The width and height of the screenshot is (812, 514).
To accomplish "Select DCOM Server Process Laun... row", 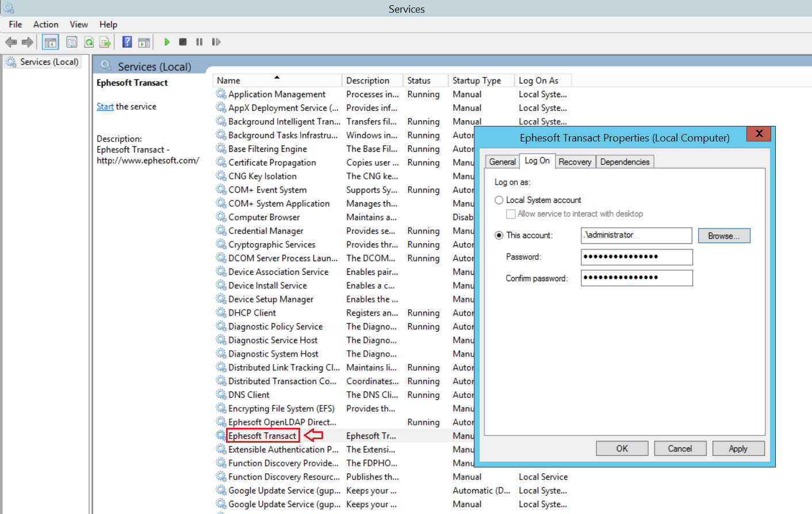I will click(283, 258).
